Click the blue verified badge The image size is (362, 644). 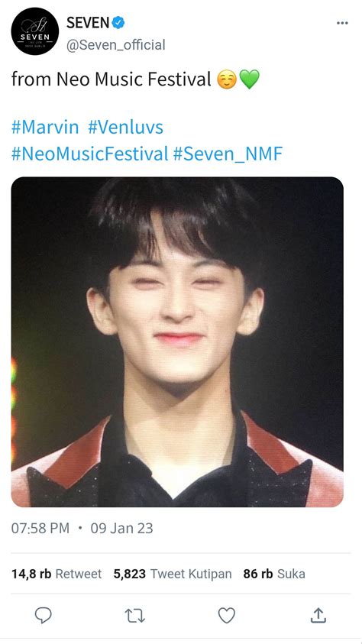[118, 23]
